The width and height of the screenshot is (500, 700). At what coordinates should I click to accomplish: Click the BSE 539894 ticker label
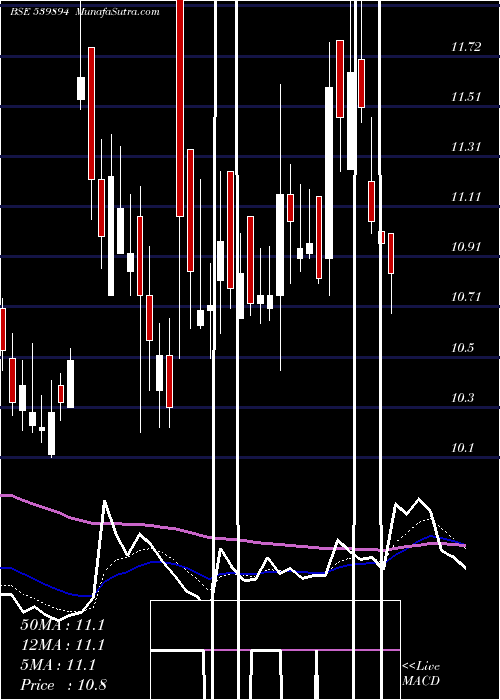(x=39, y=12)
